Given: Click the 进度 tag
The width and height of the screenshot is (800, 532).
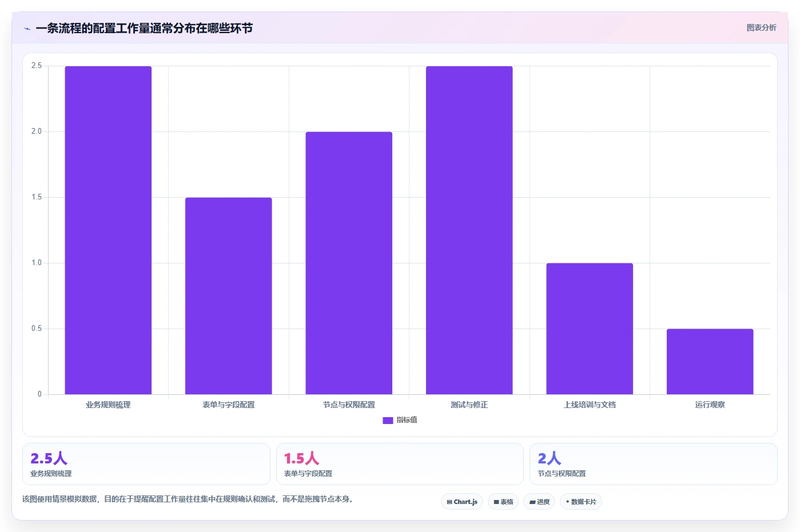Looking at the screenshot, I should 539,502.
